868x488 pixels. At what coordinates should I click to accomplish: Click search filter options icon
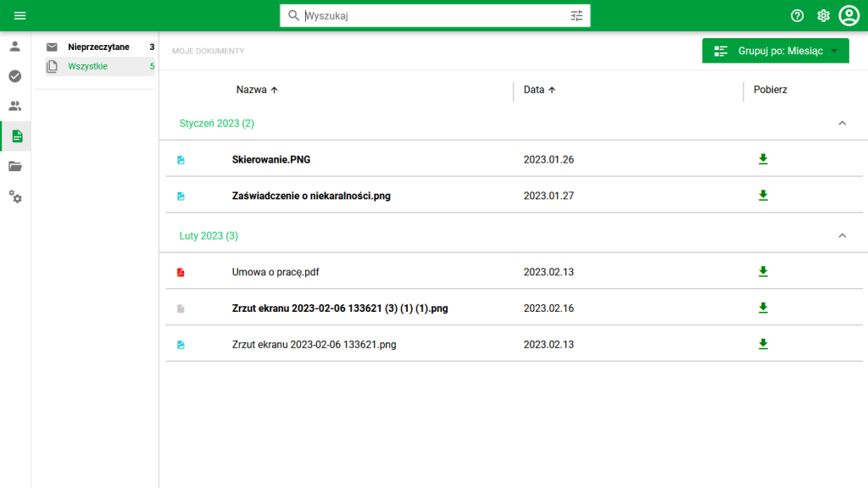click(576, 15)
